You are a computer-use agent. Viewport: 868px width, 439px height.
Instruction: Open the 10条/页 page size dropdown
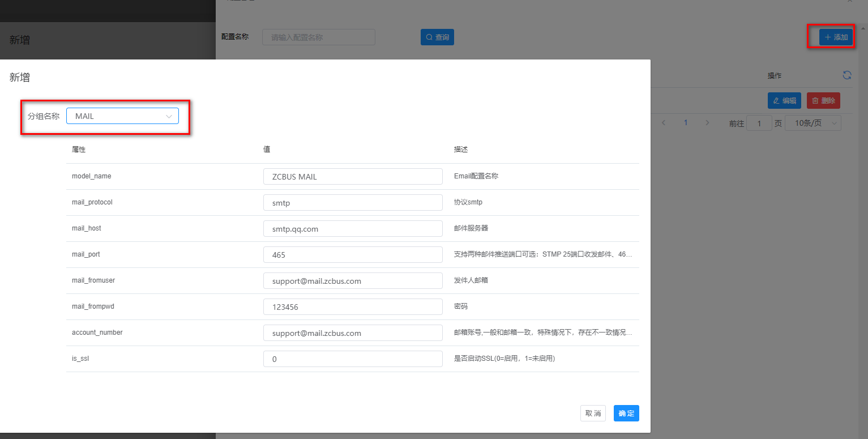[813, 123]
